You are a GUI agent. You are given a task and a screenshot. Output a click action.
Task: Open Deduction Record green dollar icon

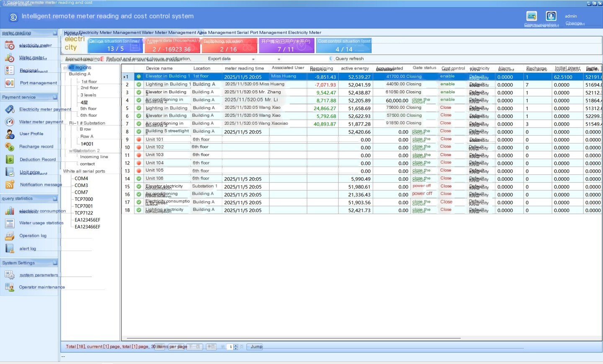coord(9,159)
